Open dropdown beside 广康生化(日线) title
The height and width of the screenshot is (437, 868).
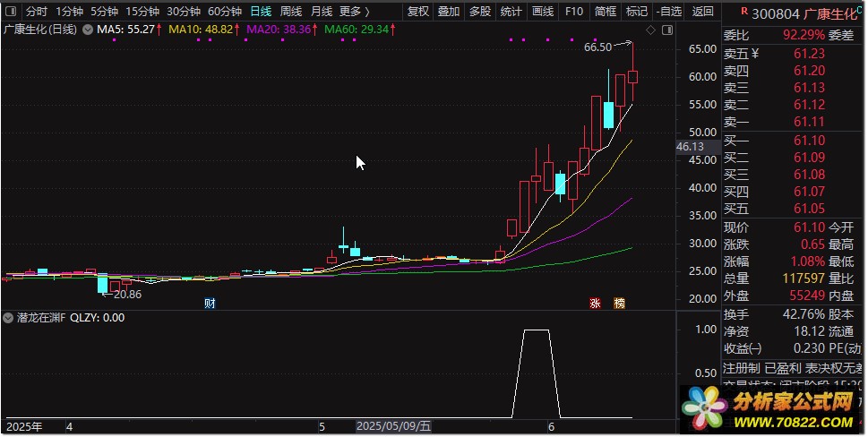tap(88, 30)
